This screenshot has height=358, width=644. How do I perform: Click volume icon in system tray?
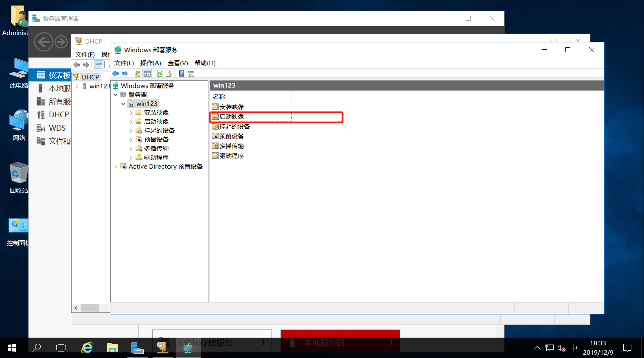pyautogui.click(x=561, y=348)
